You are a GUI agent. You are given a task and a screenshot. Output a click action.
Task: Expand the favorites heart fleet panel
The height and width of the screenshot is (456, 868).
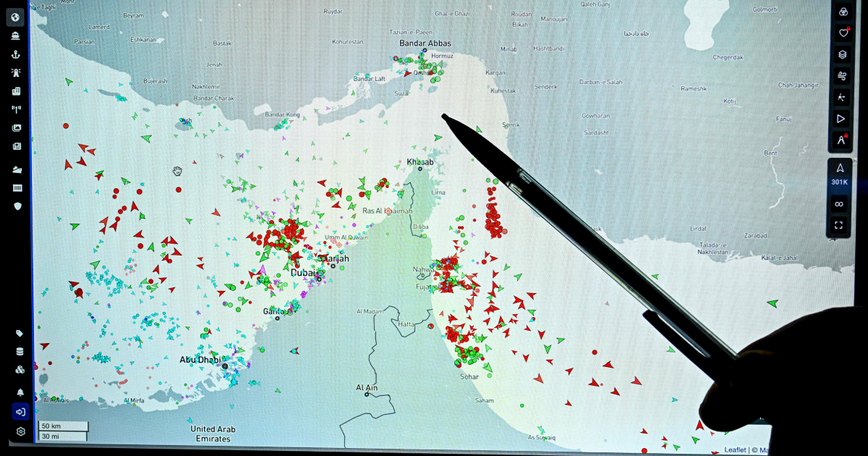coord(842,33)
